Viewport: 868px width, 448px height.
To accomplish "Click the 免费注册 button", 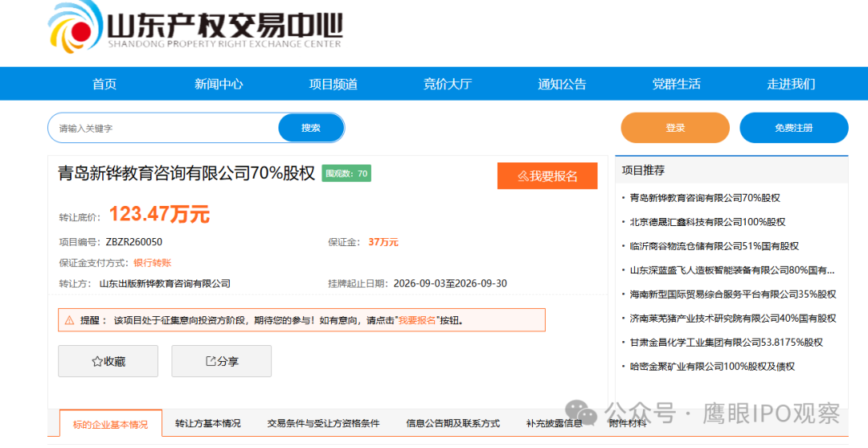I will coord(794,128).
